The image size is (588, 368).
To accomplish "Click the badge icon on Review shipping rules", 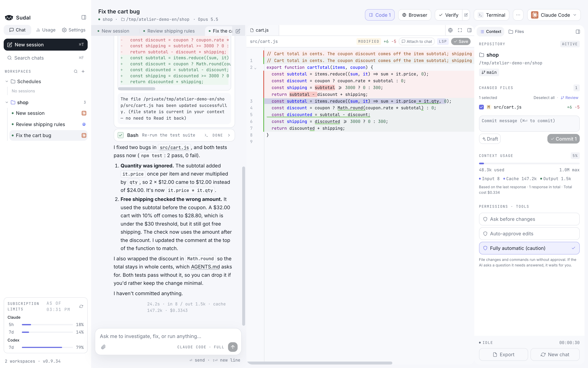I will 84,124.
